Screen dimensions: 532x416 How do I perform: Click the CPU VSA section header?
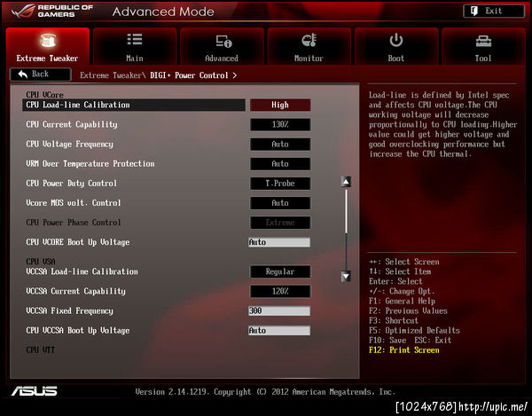click(x=41, y=262)
